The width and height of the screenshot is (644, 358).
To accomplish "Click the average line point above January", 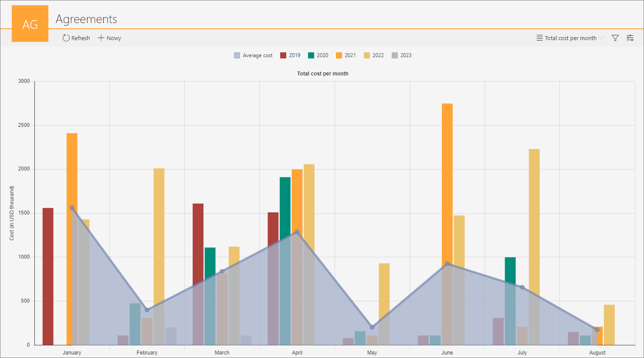I will pyautogui.click(x=72, y=208).
